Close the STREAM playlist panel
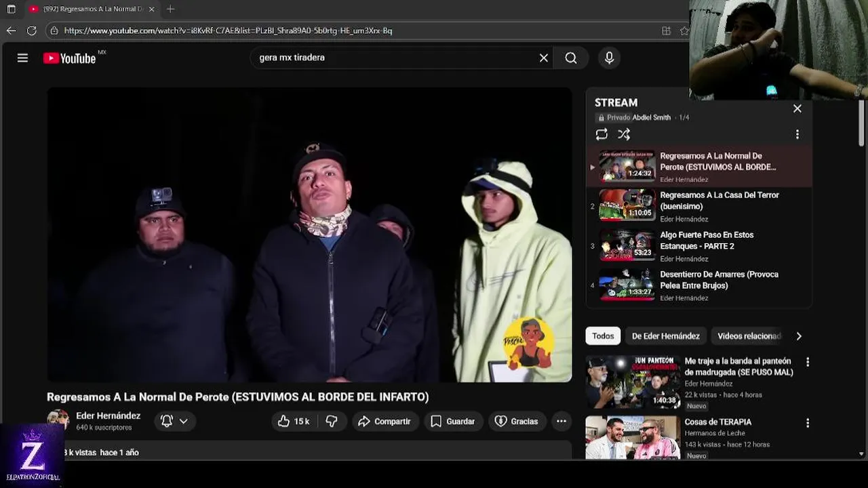The width and height of the screenshot is (868, 488). pyautogui.click(x=797, y=108)
